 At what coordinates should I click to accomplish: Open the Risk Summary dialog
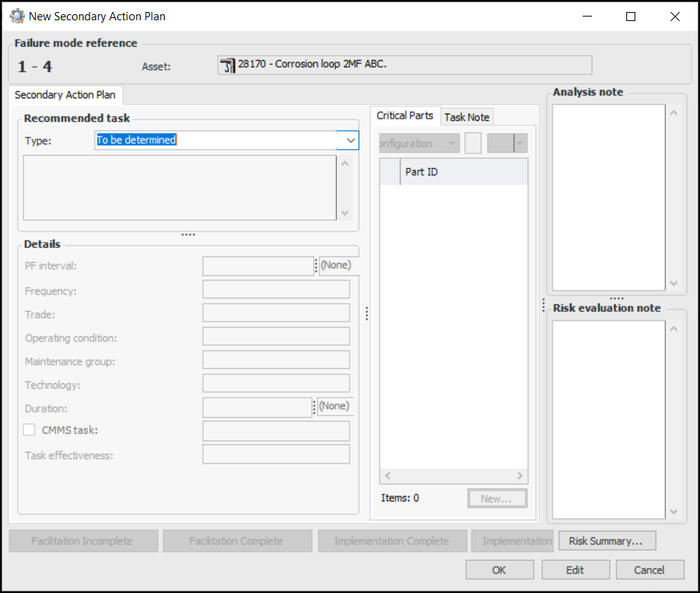(x=605, y=541)
